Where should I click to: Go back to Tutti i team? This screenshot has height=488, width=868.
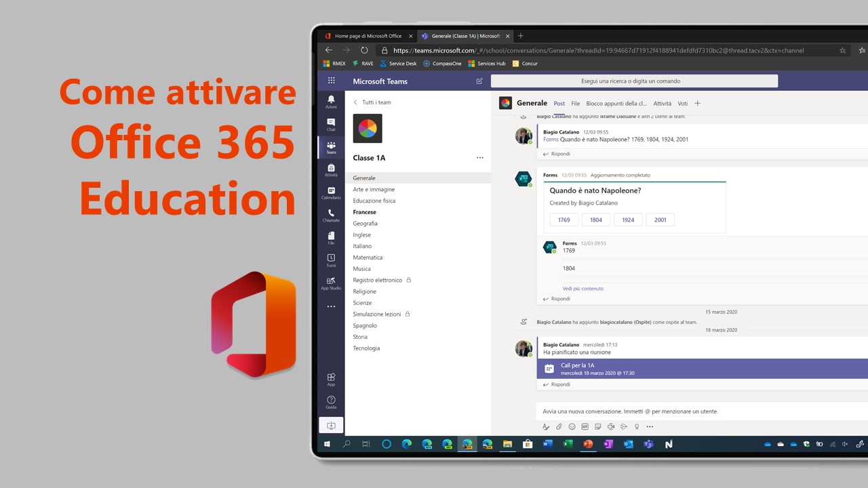(x=372, y=102)
